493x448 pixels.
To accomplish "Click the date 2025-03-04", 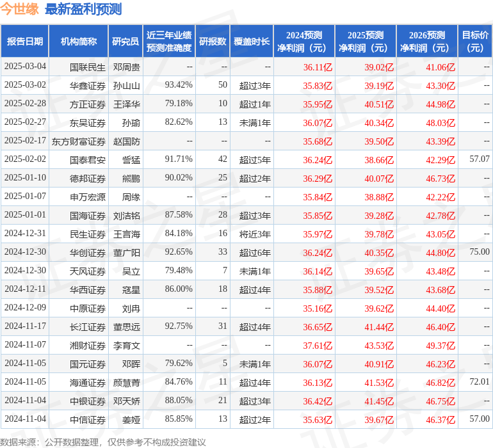I will point(25,67).
